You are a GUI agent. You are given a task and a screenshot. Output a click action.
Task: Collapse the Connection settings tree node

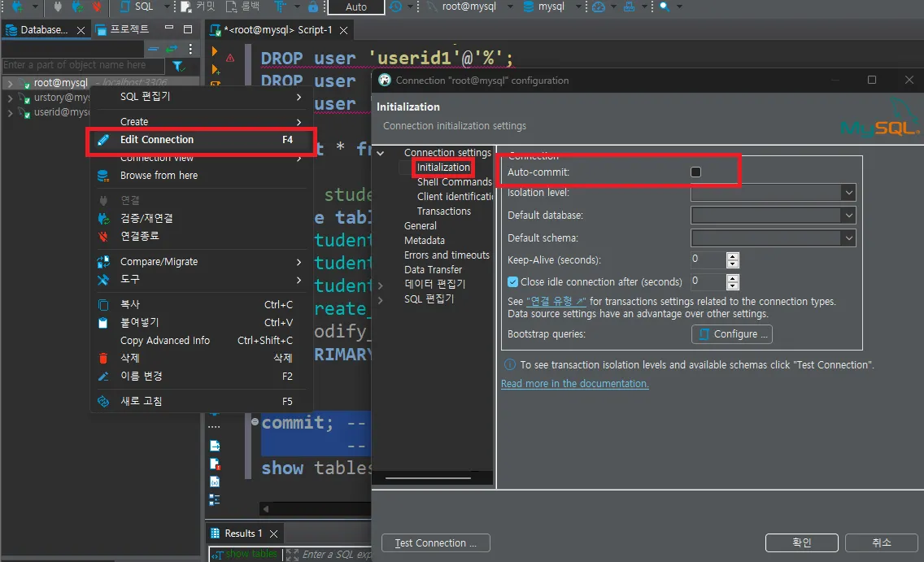coord(381,153)
